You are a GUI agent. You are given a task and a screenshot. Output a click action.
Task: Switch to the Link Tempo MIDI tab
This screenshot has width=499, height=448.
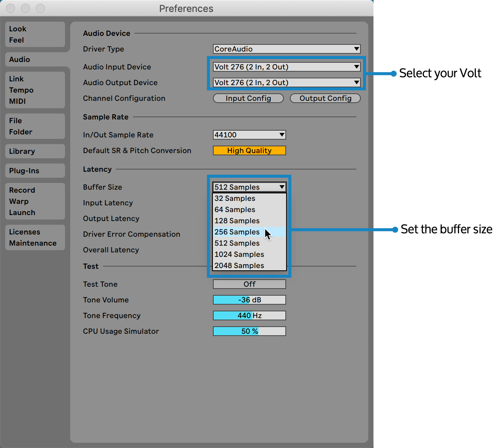[35, 90]
